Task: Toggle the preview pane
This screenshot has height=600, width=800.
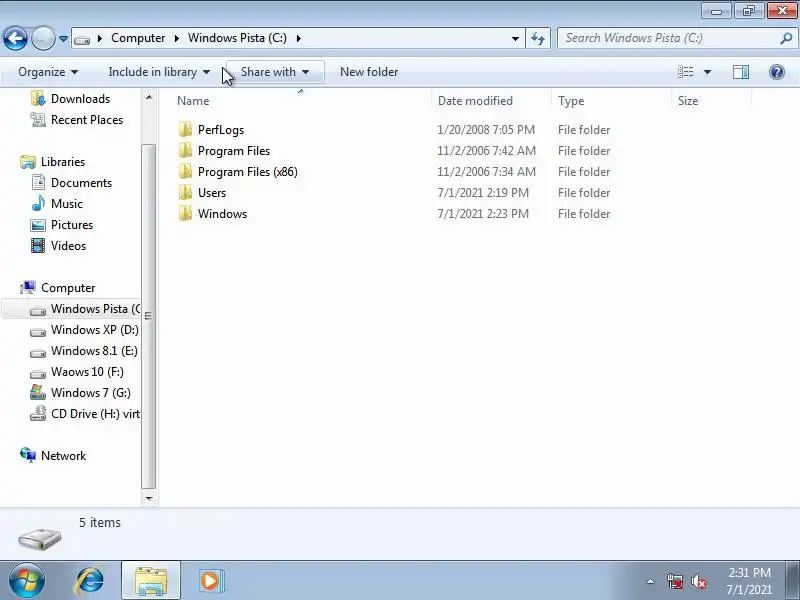Action: pos(741,72)
